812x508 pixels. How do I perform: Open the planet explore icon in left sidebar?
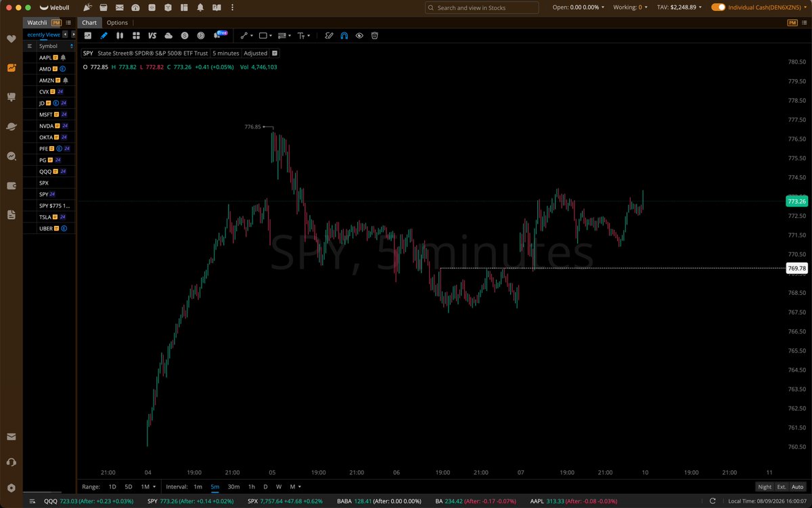click(11, 126)
